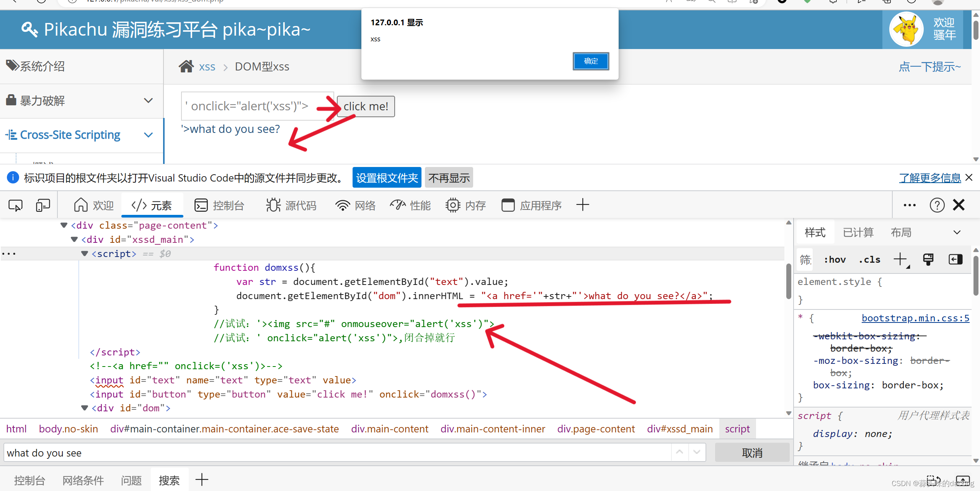Collapse the script node in DOM tree

click(85, 254)
